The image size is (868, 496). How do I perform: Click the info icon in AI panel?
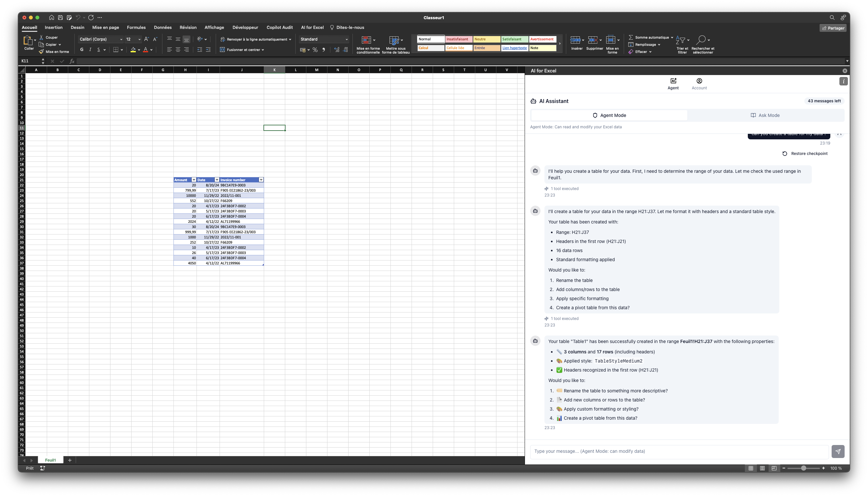(x=843, y=81)
